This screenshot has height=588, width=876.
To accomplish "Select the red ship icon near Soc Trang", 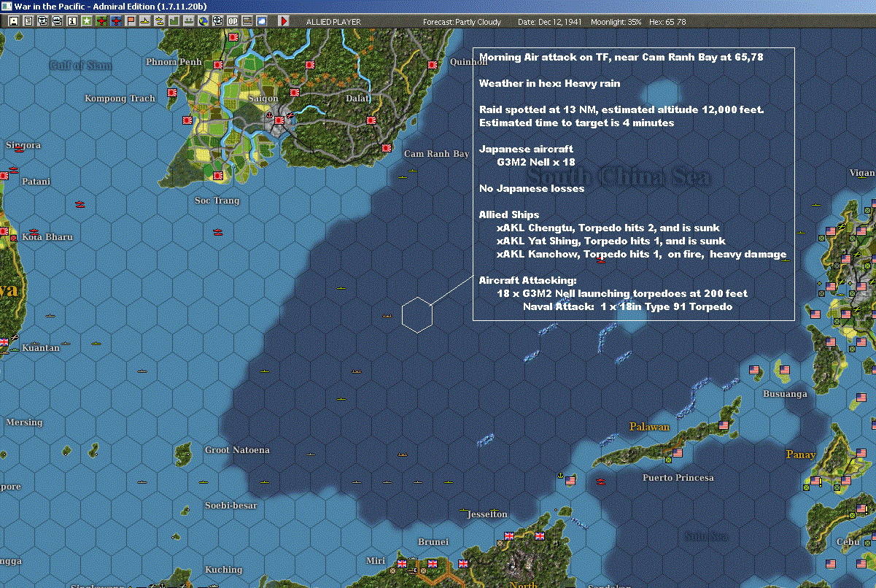I will pos(218,232).
